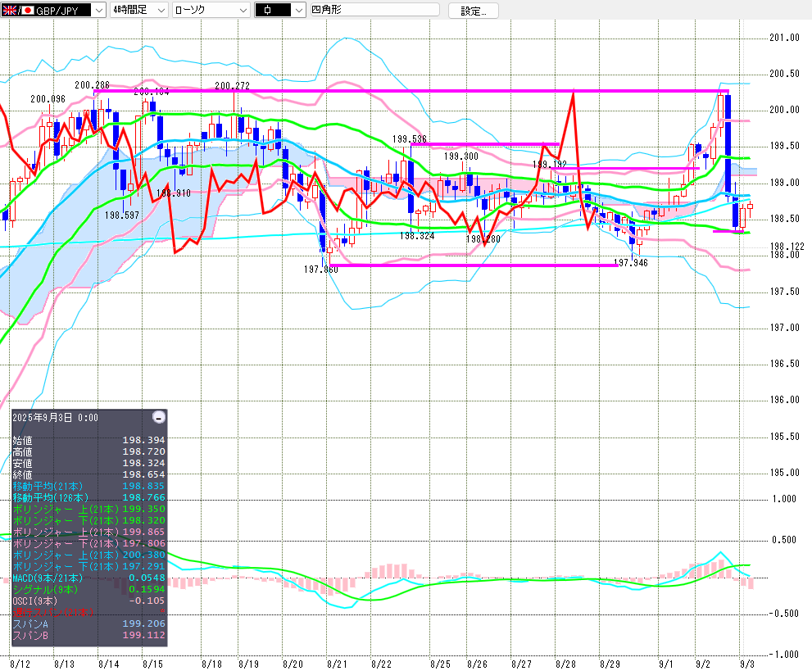This screenshot has height=671, width=812.
Task: Click the スパンA value 199.206
Action: coord(143,623)
